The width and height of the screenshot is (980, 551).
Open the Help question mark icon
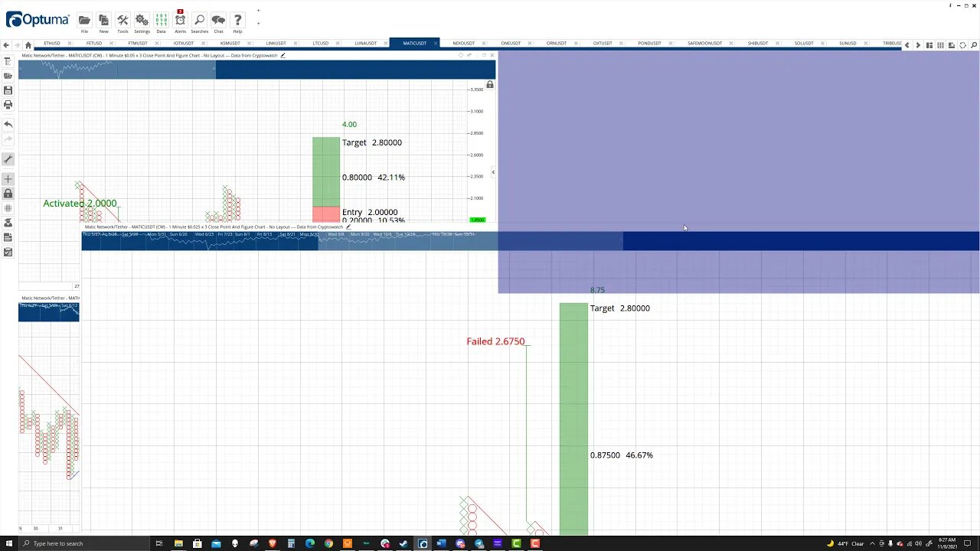point(237,20)
